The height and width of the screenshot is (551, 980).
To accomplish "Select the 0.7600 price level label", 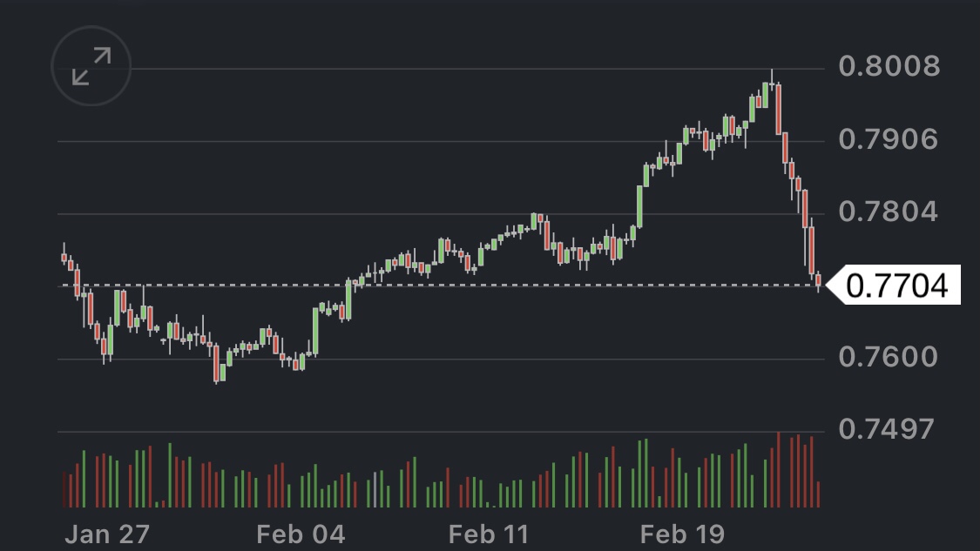I will [889, 357].
